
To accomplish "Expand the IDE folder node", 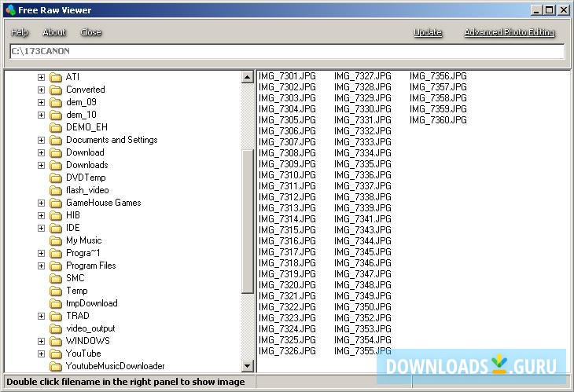I will (x=42, y=228).
